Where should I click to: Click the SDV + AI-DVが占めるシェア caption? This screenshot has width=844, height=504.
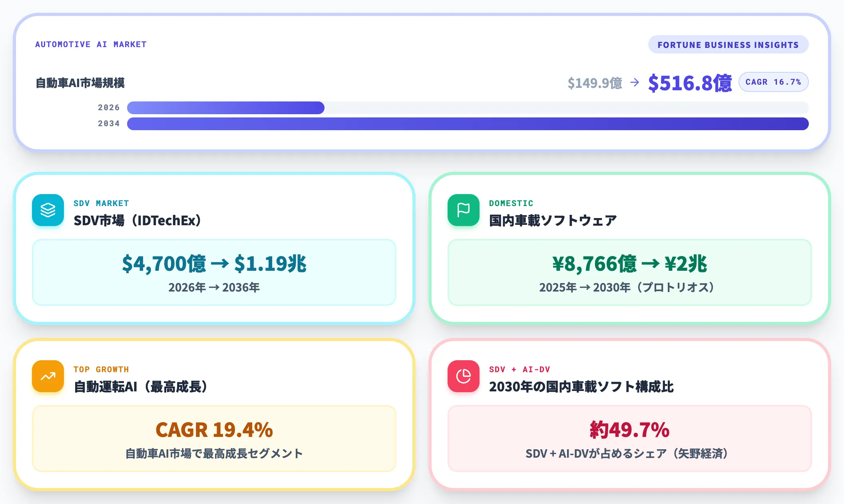[627, 454]
